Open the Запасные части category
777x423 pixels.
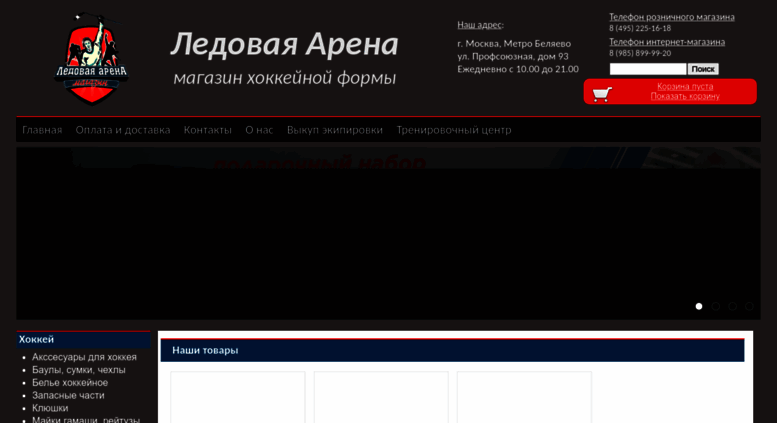(x=68, y=396)
